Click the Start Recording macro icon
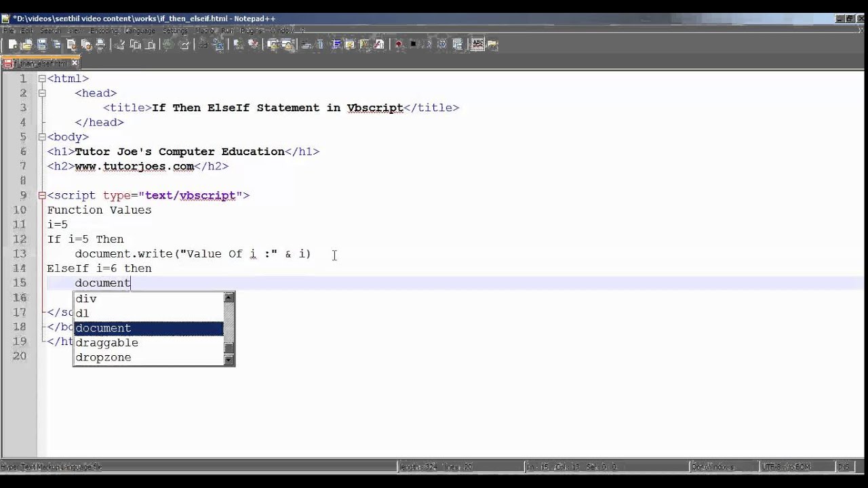Viewport: 868px width, 488px height. 399,45
